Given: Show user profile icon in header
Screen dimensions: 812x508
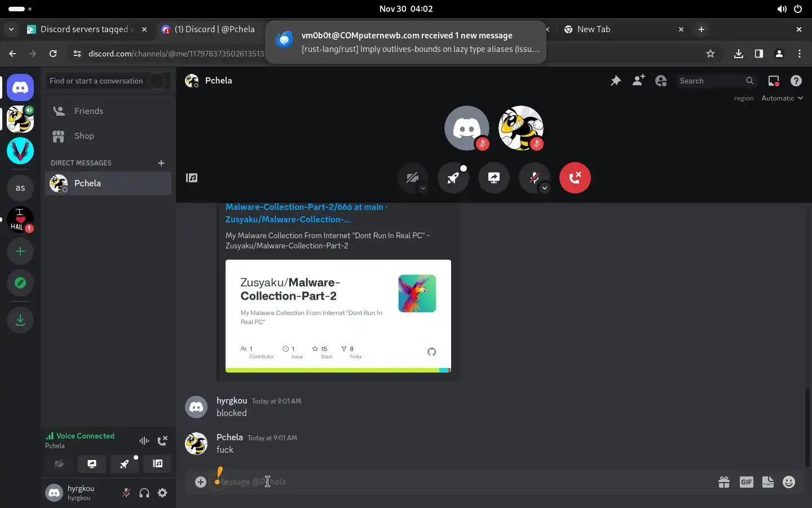Looking at the screenshot, I should click(661, 81).
